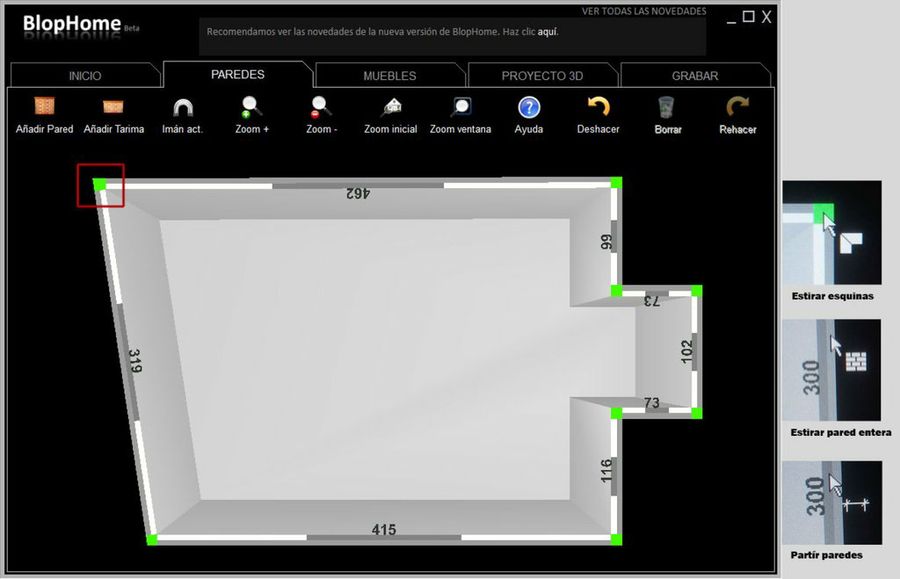This screenshot has height=579, width=900.
Task: Reset view with Zoom inicial
Action: coord(390,106)
